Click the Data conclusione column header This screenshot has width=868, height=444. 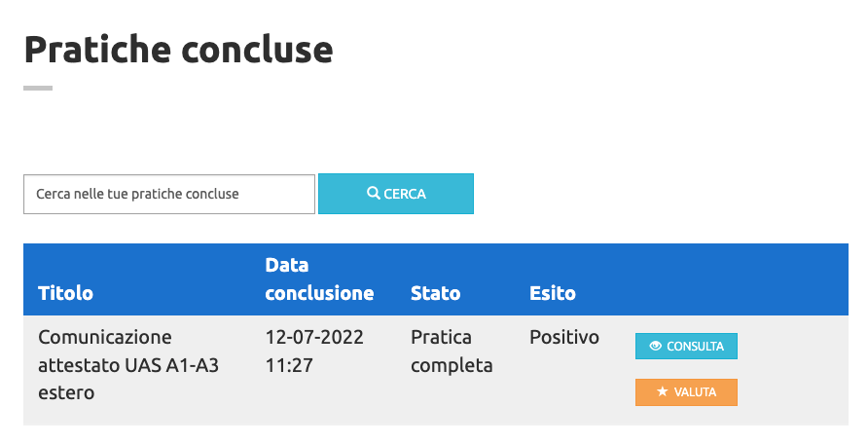click(x=319, y=278)
